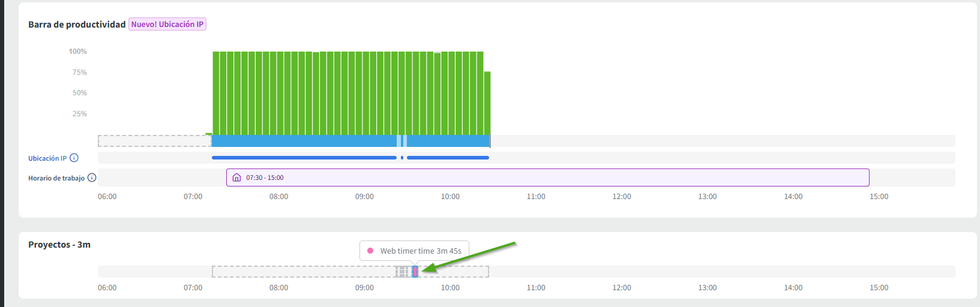Click the pink Web timer project segment

(x=415, y=272)
